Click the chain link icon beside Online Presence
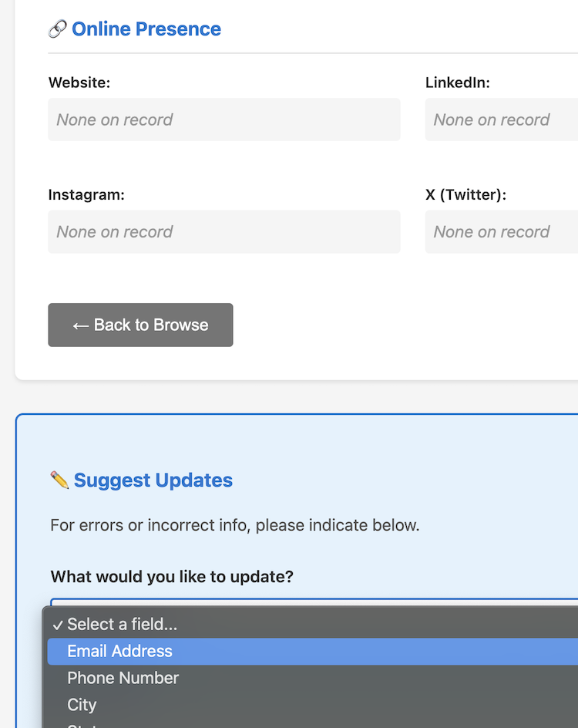 (57, 29)
